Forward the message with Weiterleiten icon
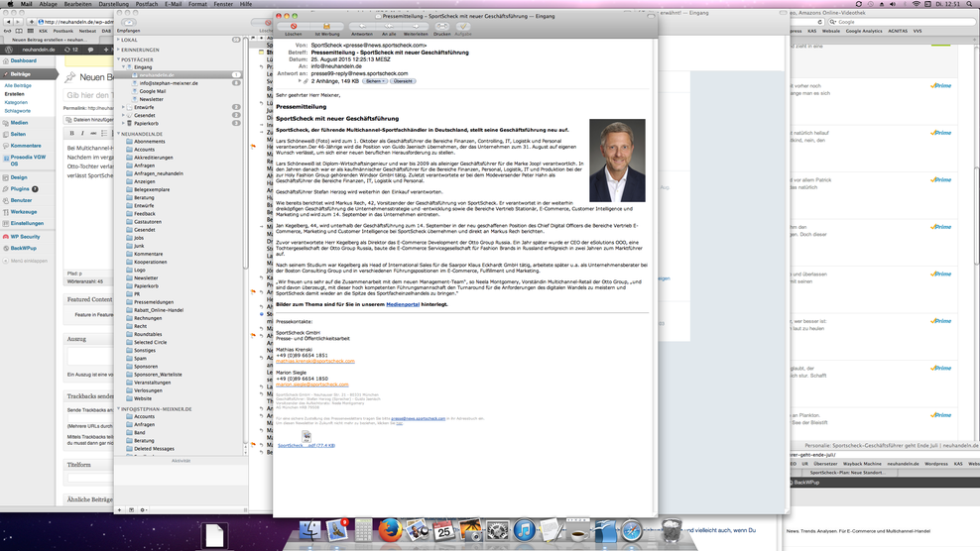This screenshot has height=551, width=980. (x=416, y=26)
